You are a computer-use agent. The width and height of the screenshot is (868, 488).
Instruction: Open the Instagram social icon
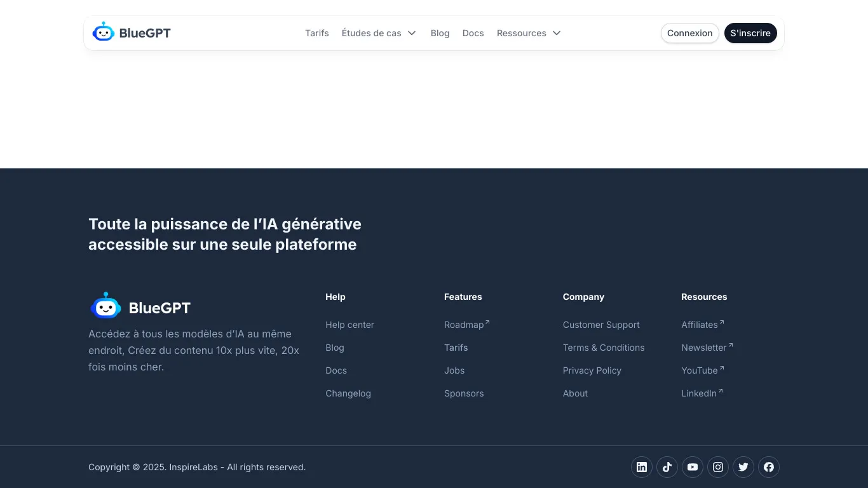718,467
